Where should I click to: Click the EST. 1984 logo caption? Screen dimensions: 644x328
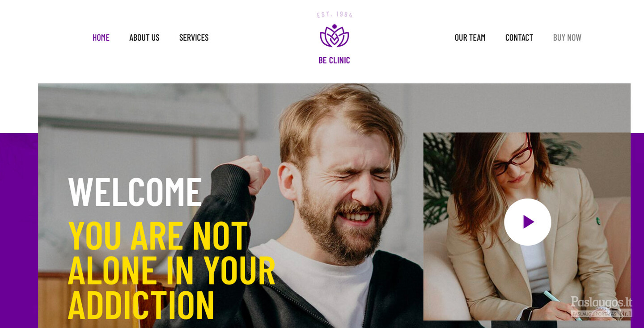[x=335, y=15]
